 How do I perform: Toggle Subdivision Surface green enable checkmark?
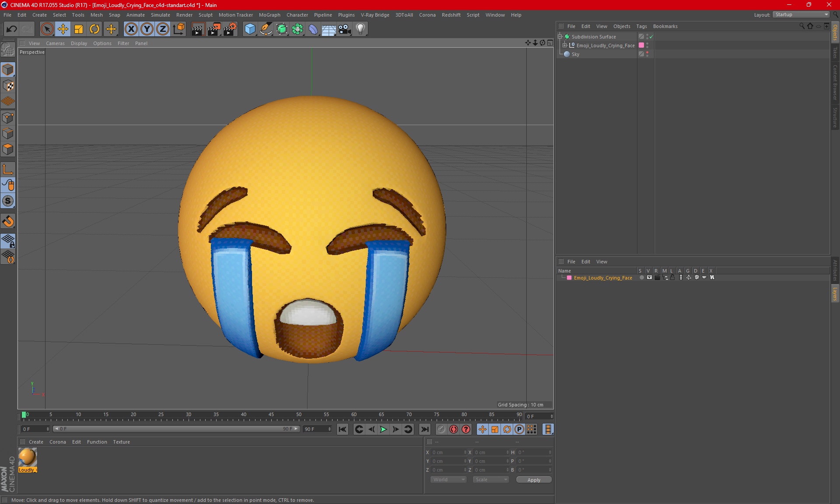[x=651, y=37]
